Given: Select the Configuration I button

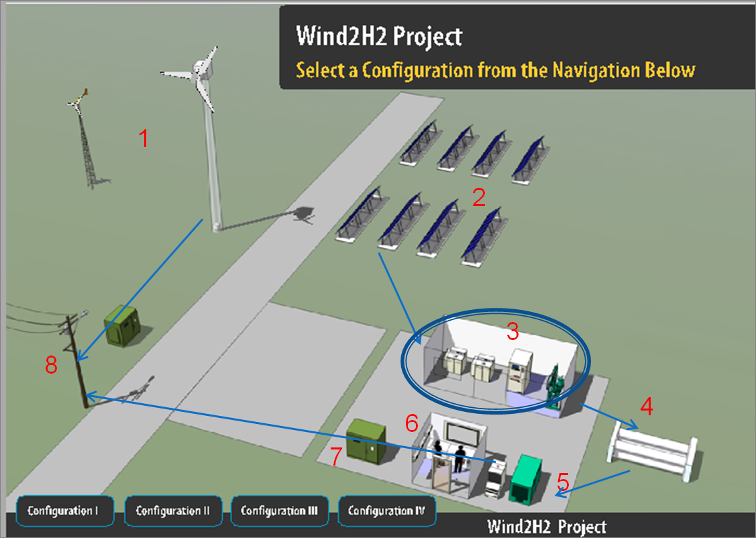Looking at the screenshot, I should pyautogui.click(x=65, y=510).
